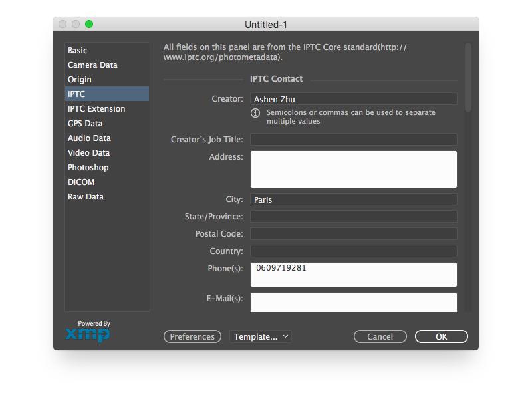Open the IPTC Extension category

[106, 108]
